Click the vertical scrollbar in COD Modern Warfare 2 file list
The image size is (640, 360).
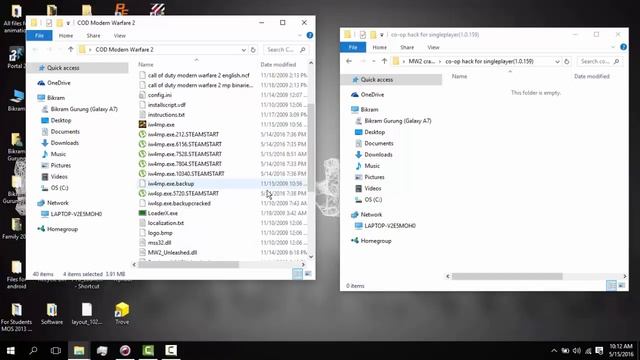tap(311, 147)
